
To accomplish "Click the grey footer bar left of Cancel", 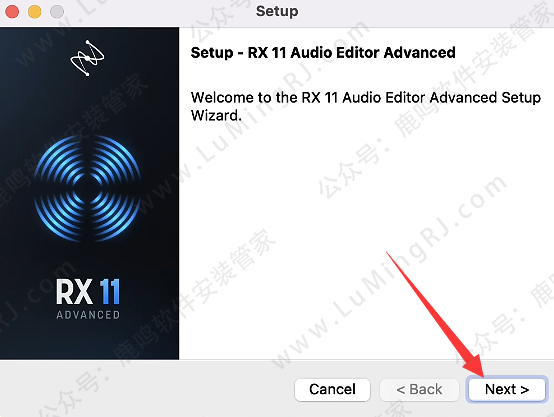I will [147, 389].
